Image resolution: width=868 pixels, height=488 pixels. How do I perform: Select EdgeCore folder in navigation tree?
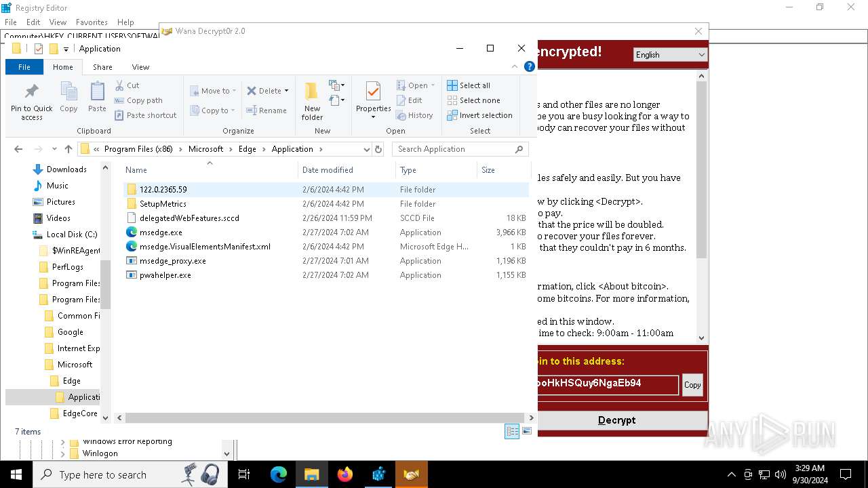[80, 413]
